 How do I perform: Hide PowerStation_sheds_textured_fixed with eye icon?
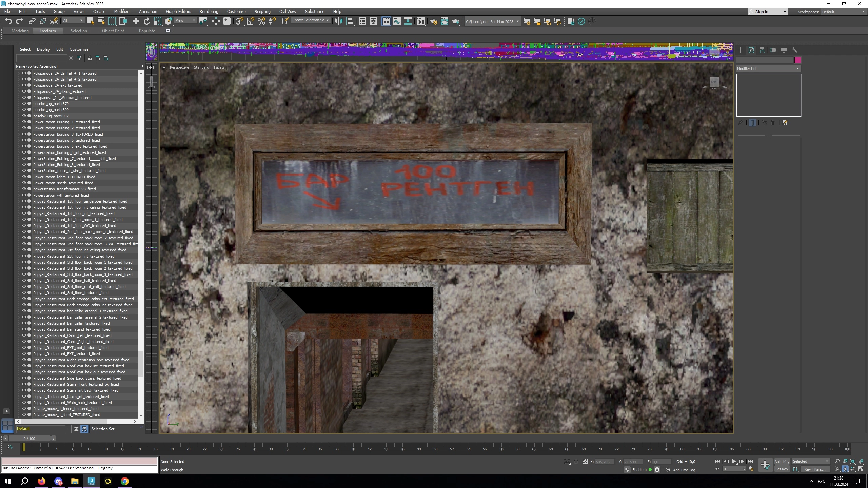(x=24, y=183)
